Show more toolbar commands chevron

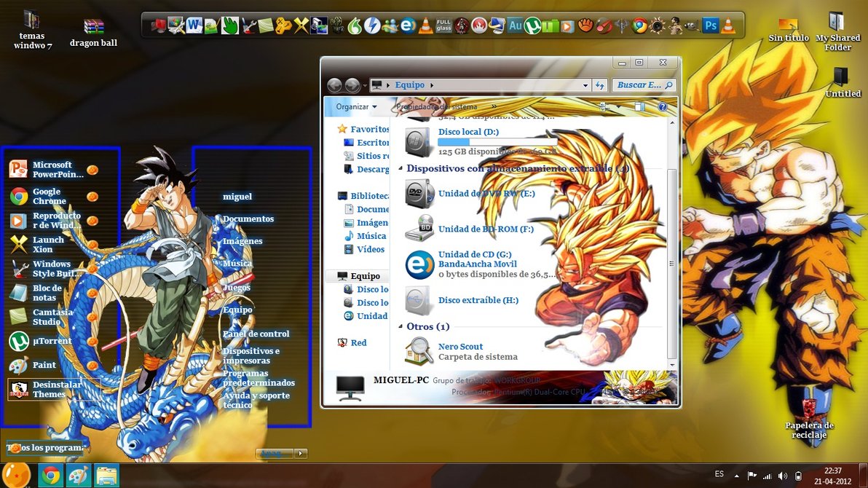494,106
